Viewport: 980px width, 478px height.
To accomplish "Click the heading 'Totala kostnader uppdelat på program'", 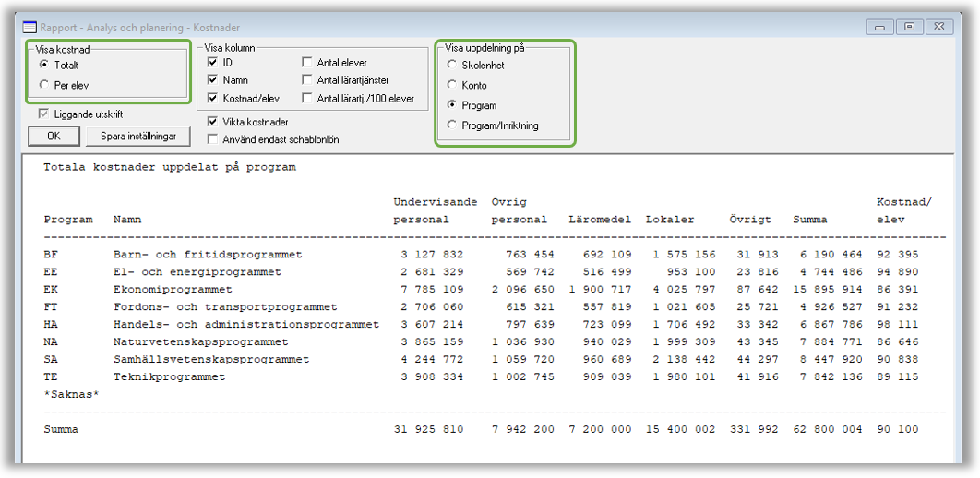I will click(170, 167).
